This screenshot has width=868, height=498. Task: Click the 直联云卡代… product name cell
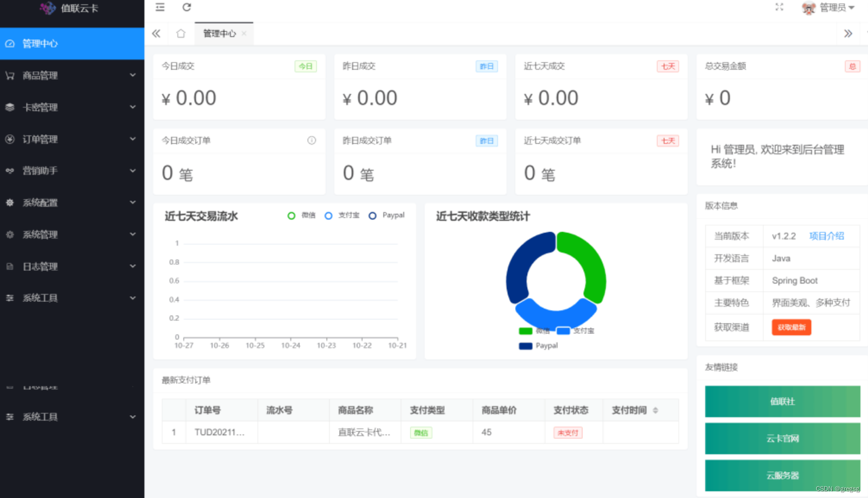pyautogui.click(x=364, y=432)
